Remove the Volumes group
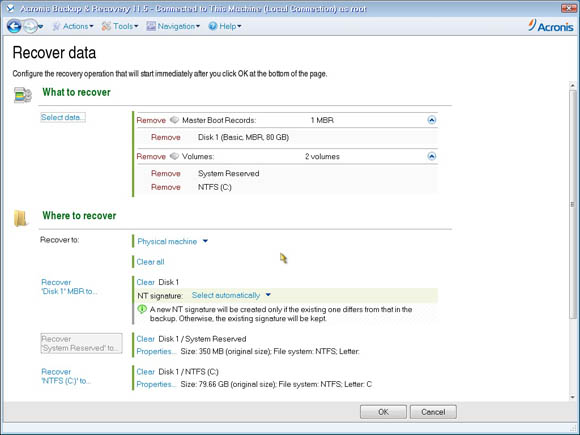This screenshot has height=435, width=580. [x=151, y=156]
